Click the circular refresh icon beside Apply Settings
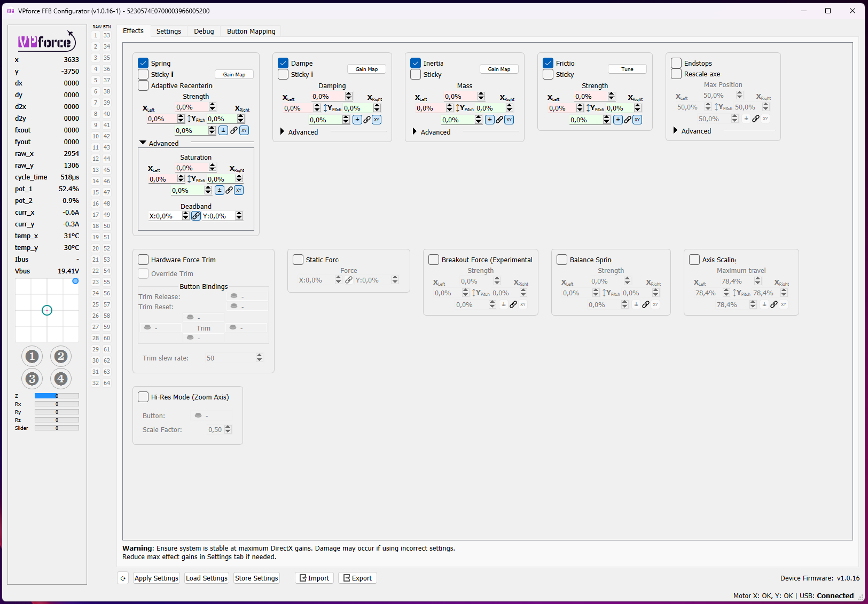 [123, 578]
